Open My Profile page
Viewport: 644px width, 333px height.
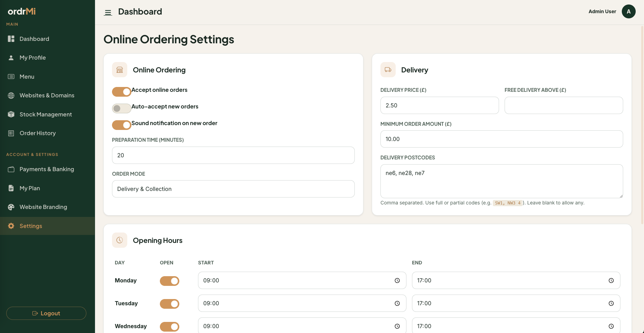pos(48,58)
